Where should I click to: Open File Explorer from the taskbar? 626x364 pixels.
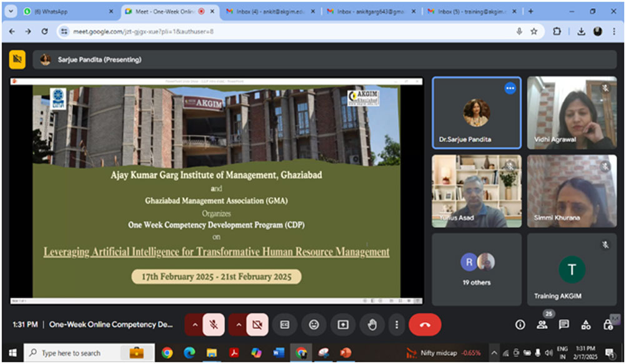pyautogui.click(x=212, y=353)
